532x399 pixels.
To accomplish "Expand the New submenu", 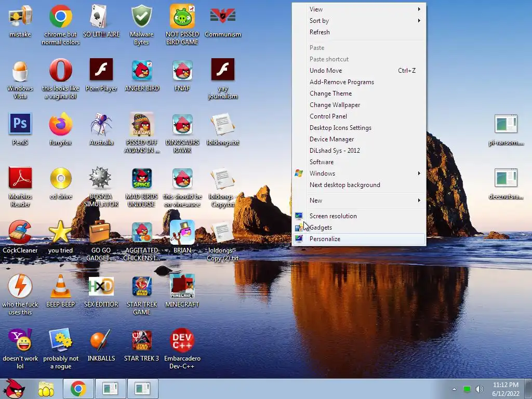I will coord(359,201).
